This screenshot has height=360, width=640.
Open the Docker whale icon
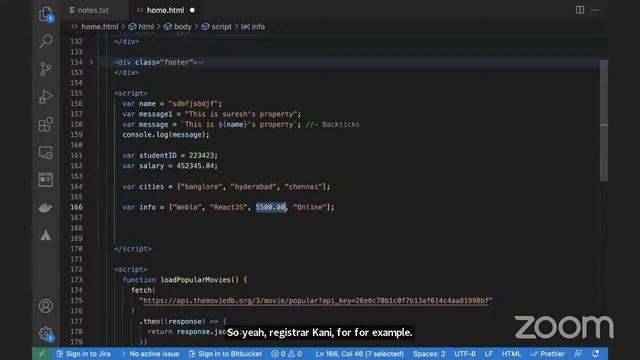click(x=46, y=207)
